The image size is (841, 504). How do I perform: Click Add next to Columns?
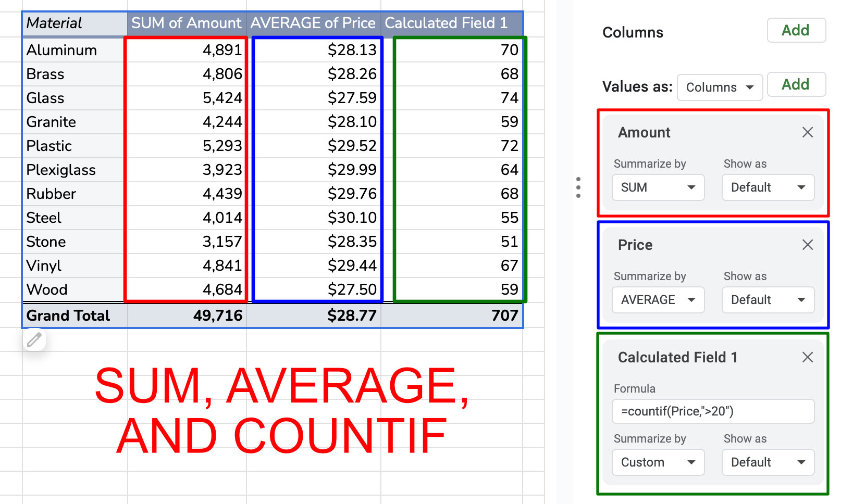click(796, 30)
